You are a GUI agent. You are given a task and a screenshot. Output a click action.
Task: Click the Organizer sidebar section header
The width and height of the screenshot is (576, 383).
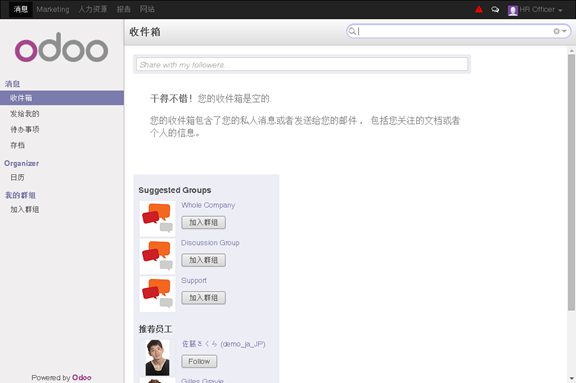tap(21, 163)
